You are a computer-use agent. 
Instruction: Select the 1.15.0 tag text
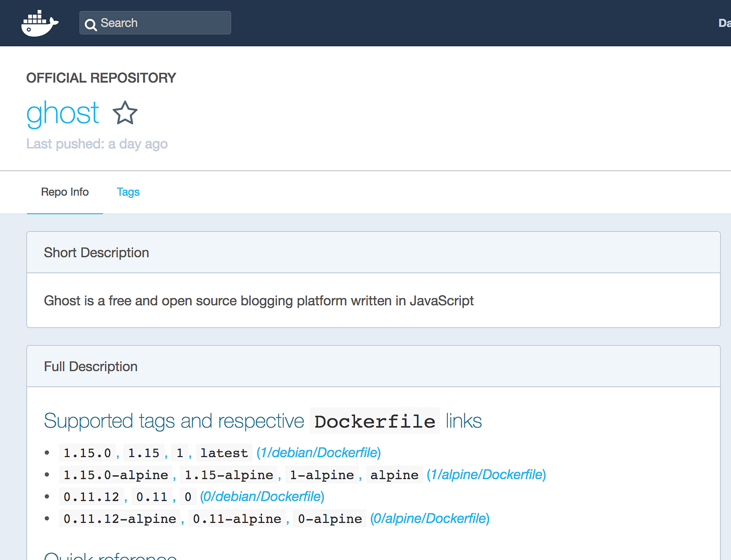pos(87,453)
